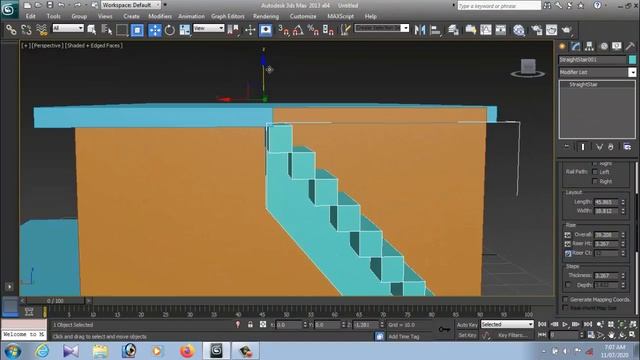Click the Align tool icon
Screen dimensions: 640x360
point(436,30)
